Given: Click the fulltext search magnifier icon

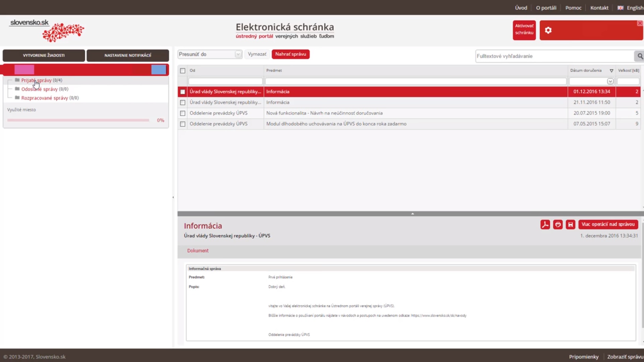Looking at the screenshot, I should pyautogui.click(x=640, y=56).
